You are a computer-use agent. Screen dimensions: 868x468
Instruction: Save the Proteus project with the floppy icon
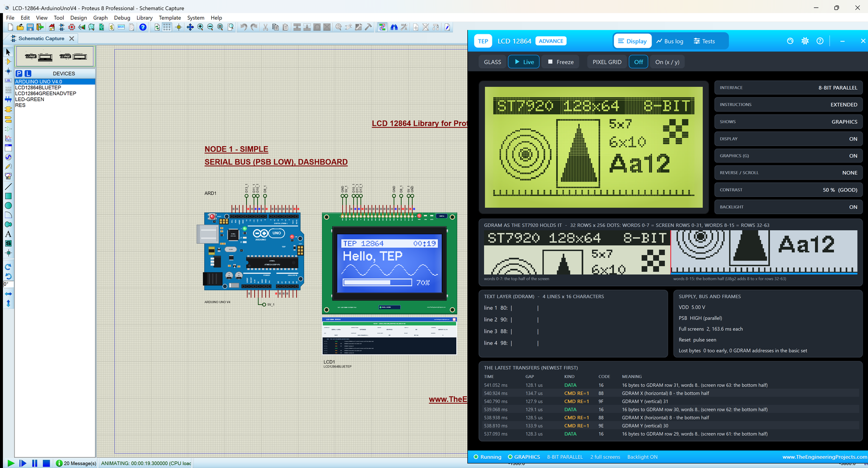click(30, 28)
